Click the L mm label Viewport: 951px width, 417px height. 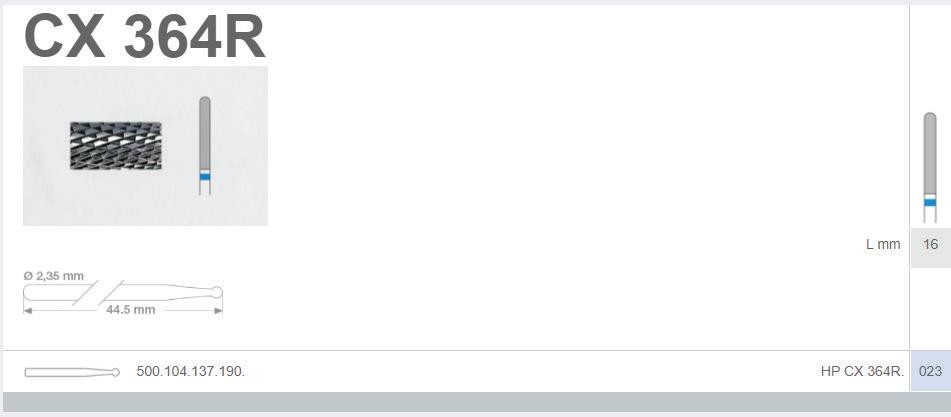883,245
